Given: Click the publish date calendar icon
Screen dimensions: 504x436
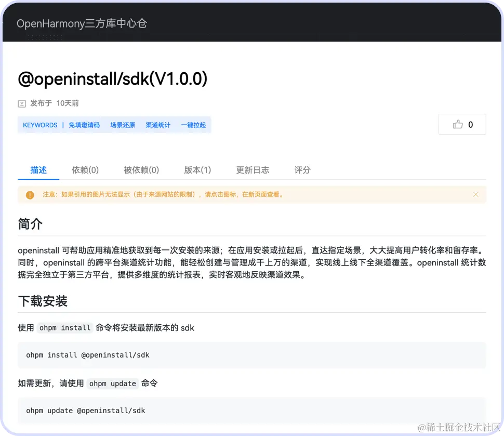Looking at the screenshot, I should 21,103.
